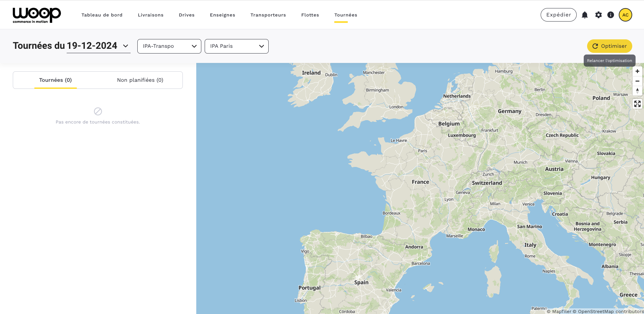This screenshot has width=644, height=314.
Task: Reset map bearing with compass icon
Action: click(637, 91)
